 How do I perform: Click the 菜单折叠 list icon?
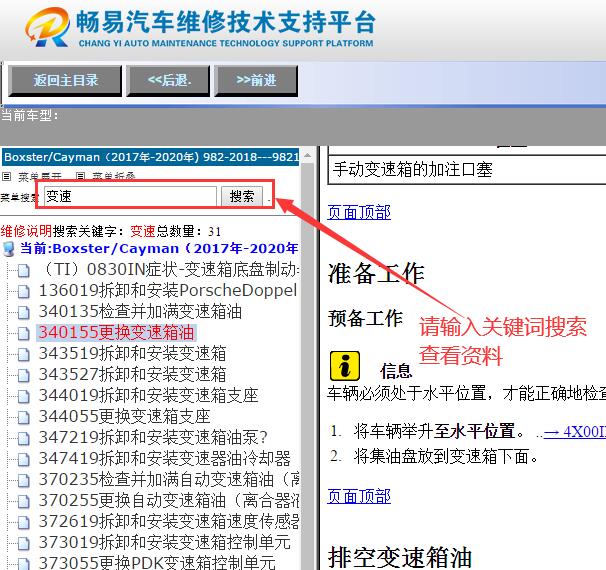pos(80,177)
